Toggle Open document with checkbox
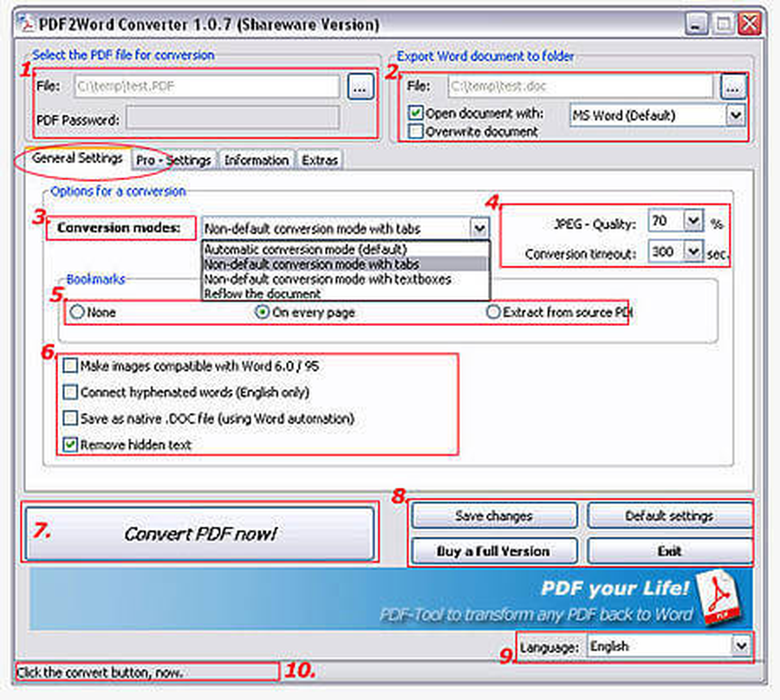 415,113
